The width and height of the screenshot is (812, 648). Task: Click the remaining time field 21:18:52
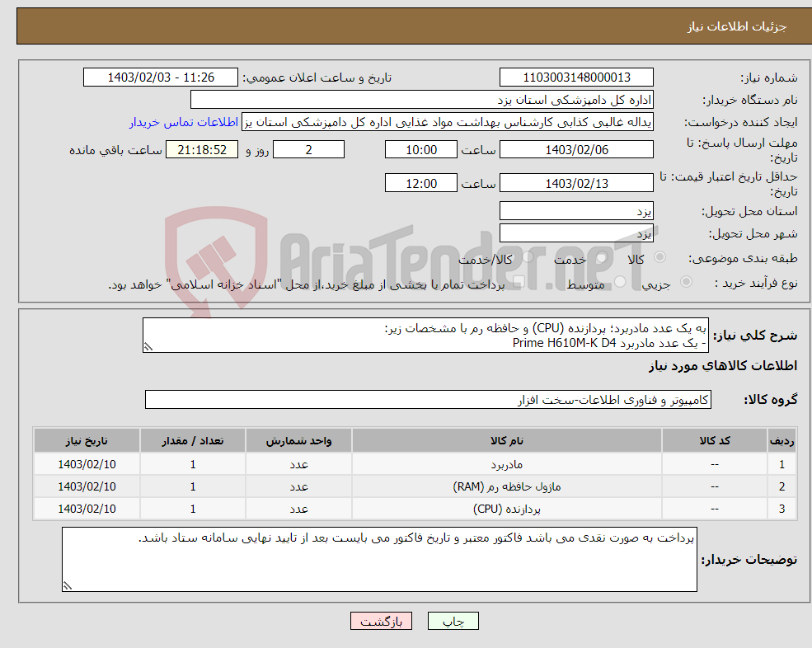[x=202, y=150]
